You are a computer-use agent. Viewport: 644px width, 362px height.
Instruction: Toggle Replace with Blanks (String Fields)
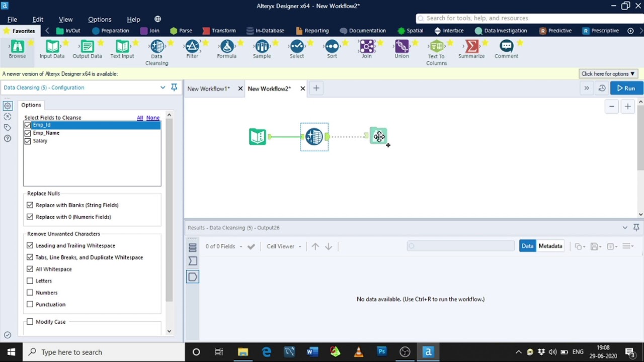30,205
